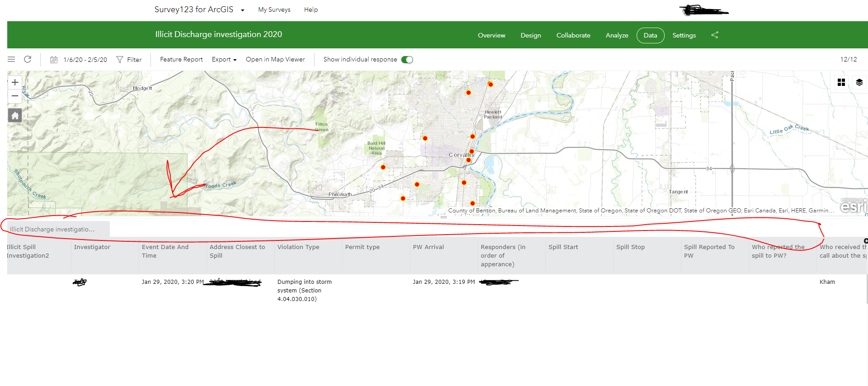Open the calendar date range picker
This screenshot has height=386, width=868.
(x=54, y=60)
